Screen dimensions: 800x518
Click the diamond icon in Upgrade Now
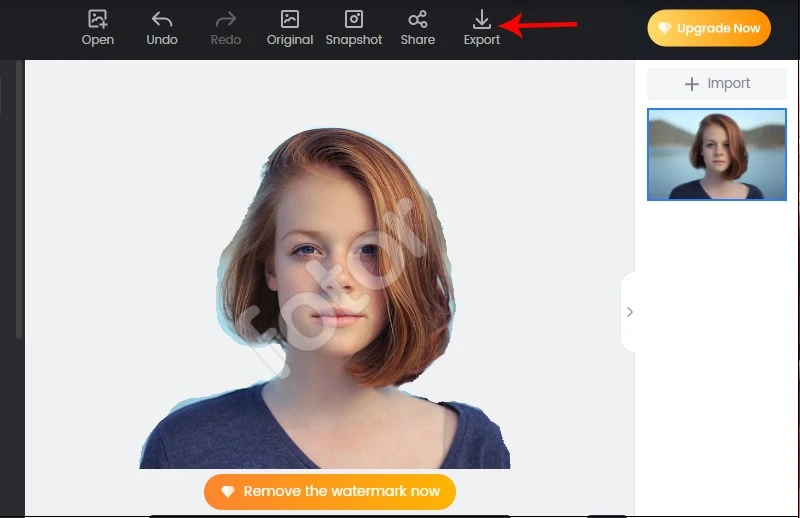click(x=664, y=29)
